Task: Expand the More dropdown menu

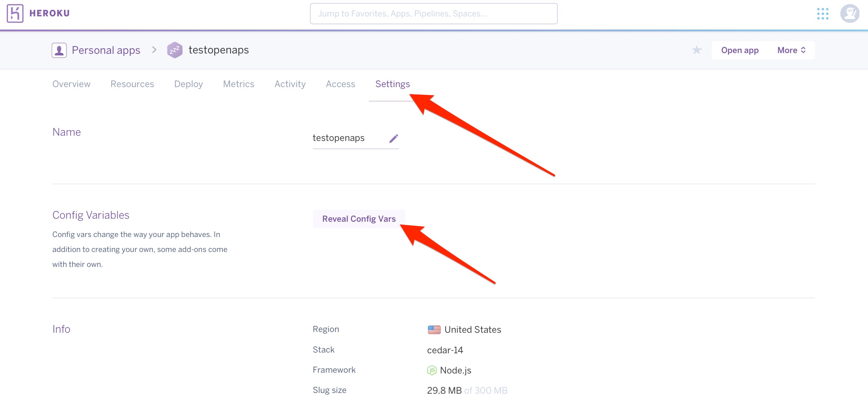Action: 791,50
